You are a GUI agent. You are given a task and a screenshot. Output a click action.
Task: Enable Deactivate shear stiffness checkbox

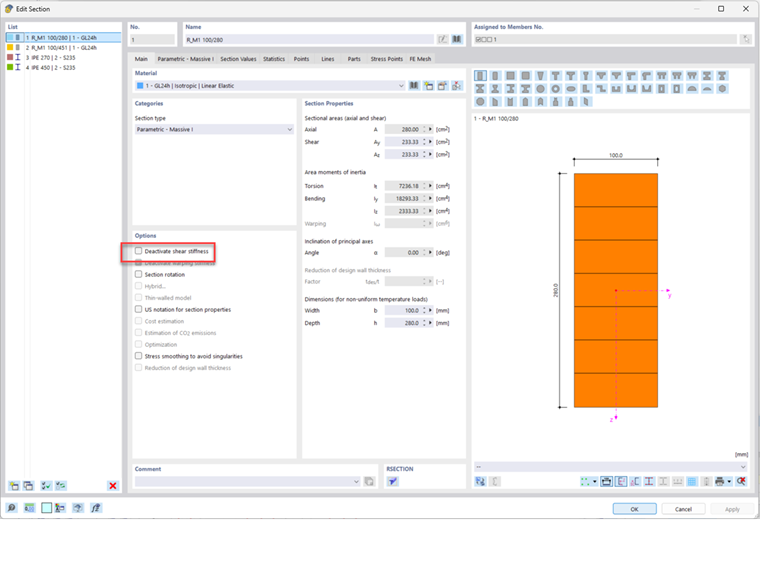point(139,251)
